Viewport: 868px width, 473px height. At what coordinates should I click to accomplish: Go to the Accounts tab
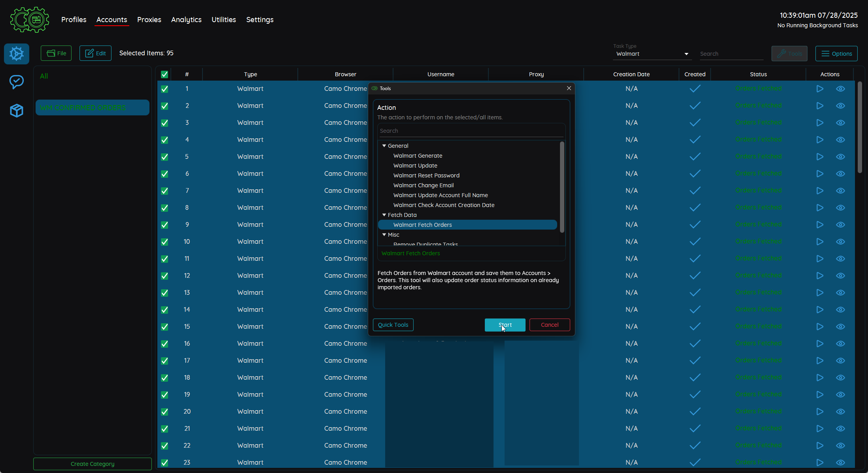[112, 20]
